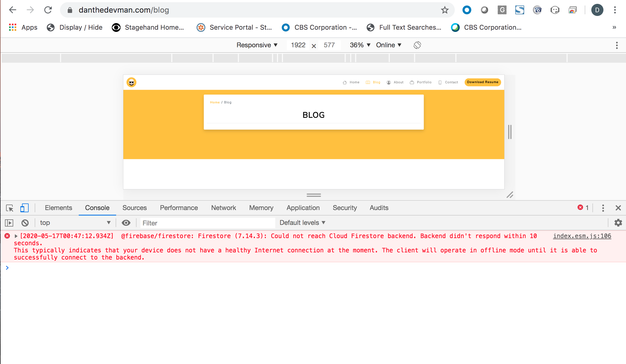Open the Online throttling dropdown

388,45
